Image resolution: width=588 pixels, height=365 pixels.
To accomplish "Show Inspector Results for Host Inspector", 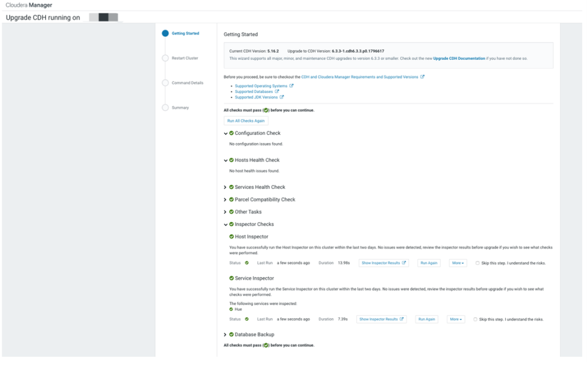I will 384,263.
